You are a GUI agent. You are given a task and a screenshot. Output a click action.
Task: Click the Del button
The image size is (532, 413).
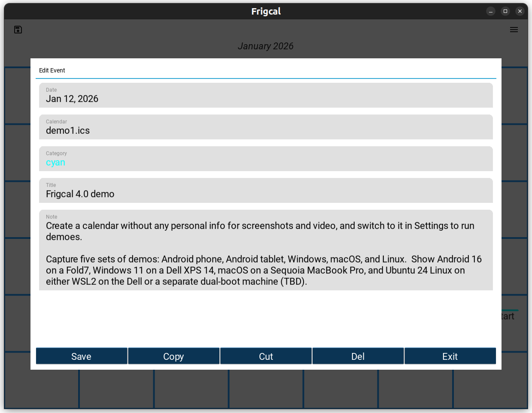click(x=358, y=356)
